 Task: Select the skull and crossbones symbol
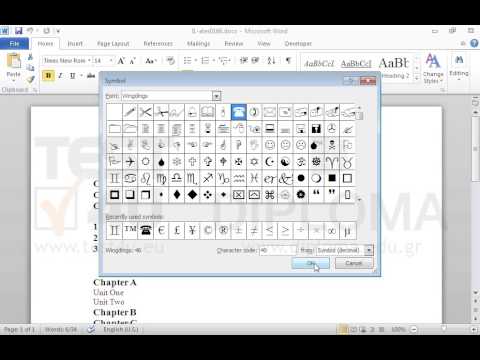point(332,145)
